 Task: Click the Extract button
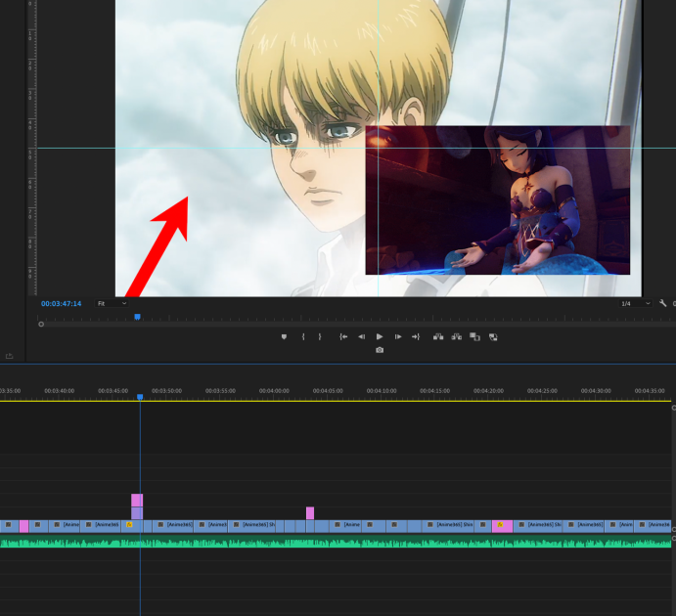tap(457, 337)
